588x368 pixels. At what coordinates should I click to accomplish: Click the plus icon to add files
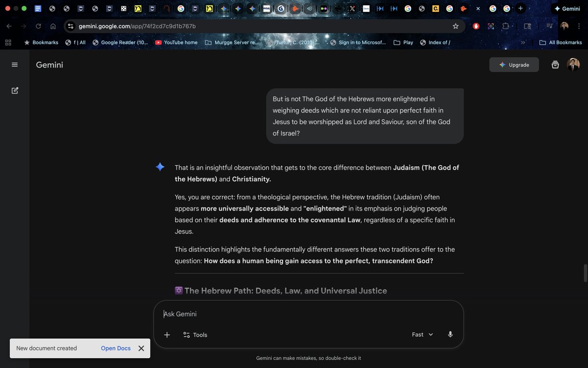[167, 335]
